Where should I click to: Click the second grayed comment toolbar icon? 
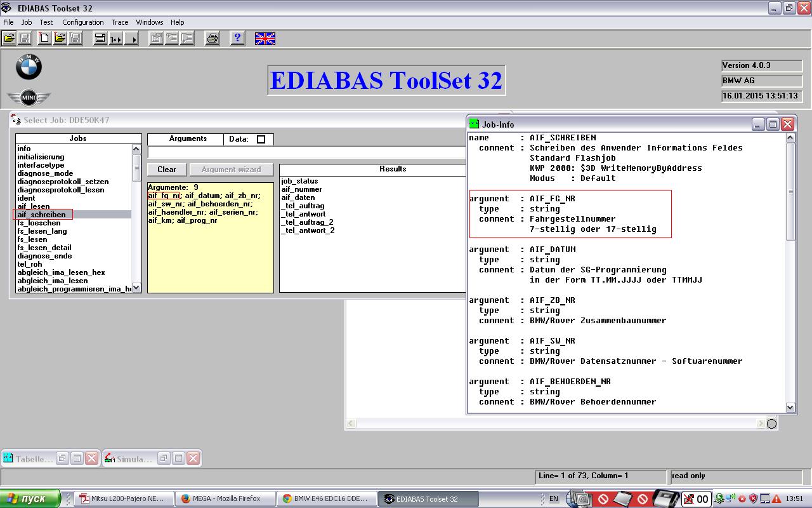[171, 39]
